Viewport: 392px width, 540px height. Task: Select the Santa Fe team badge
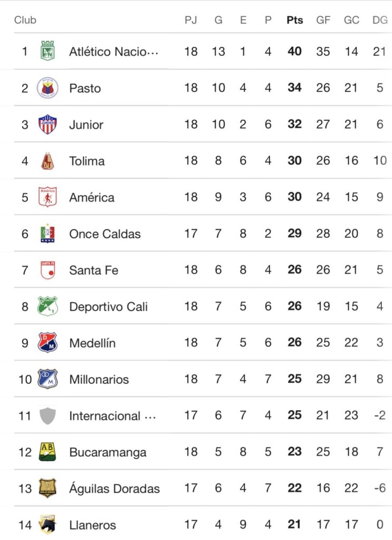(x=47, y=270)
